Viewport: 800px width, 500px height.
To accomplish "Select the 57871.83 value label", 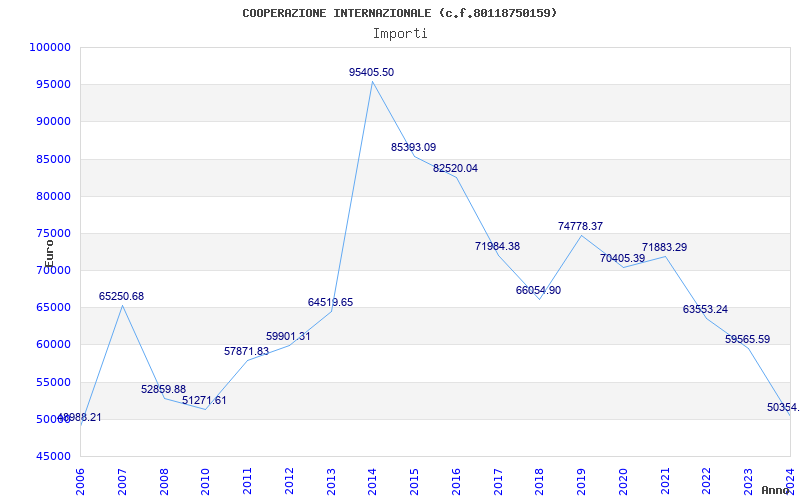I will click(246, 351).
